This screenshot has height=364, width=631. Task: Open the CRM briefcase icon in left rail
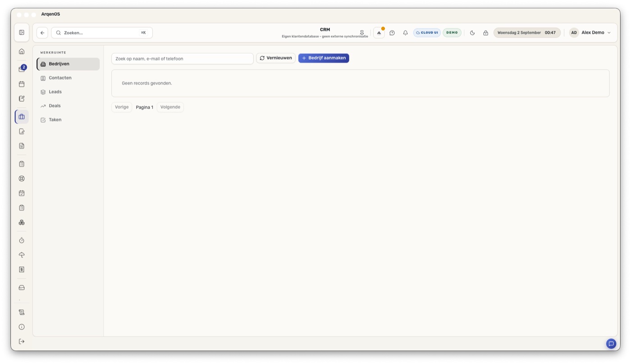(22, 117)
